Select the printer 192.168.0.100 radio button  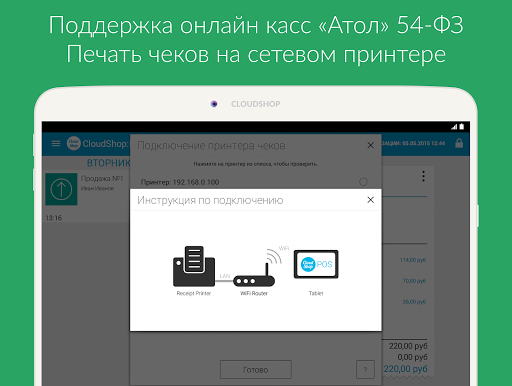coord(363,182)
